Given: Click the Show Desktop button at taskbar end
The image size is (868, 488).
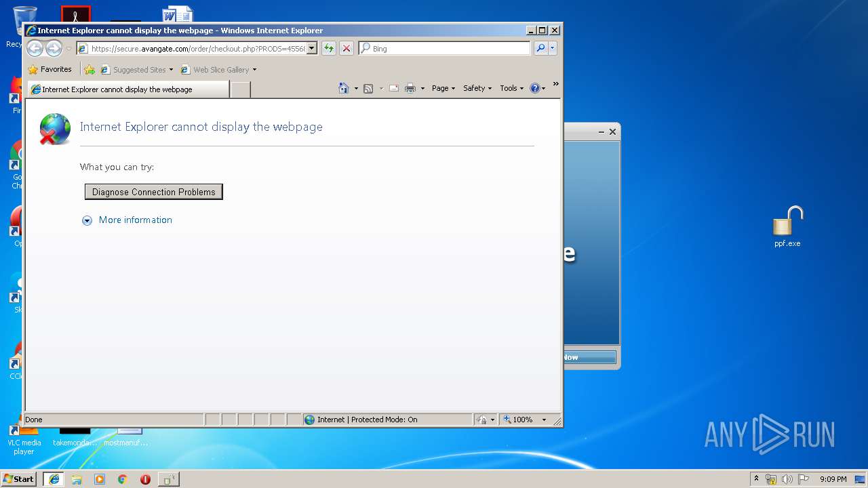Looking at the screenshot, I should (860, 479).
